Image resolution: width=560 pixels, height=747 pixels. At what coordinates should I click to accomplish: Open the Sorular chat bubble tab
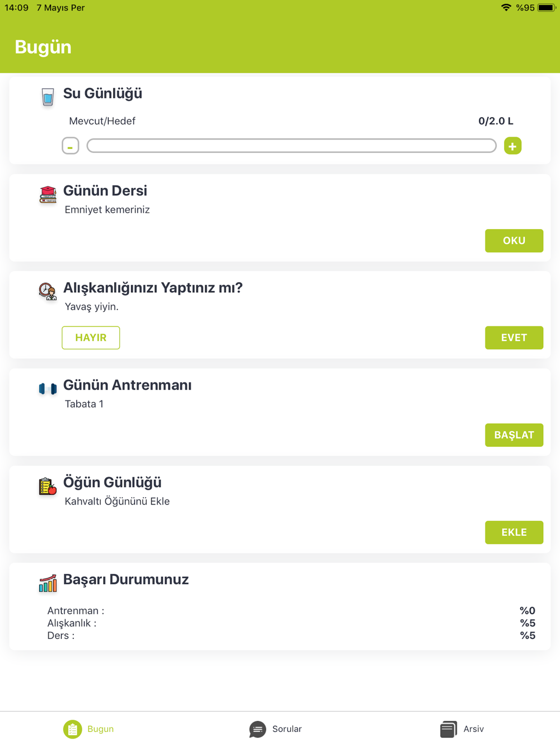(x=275, y=729)
